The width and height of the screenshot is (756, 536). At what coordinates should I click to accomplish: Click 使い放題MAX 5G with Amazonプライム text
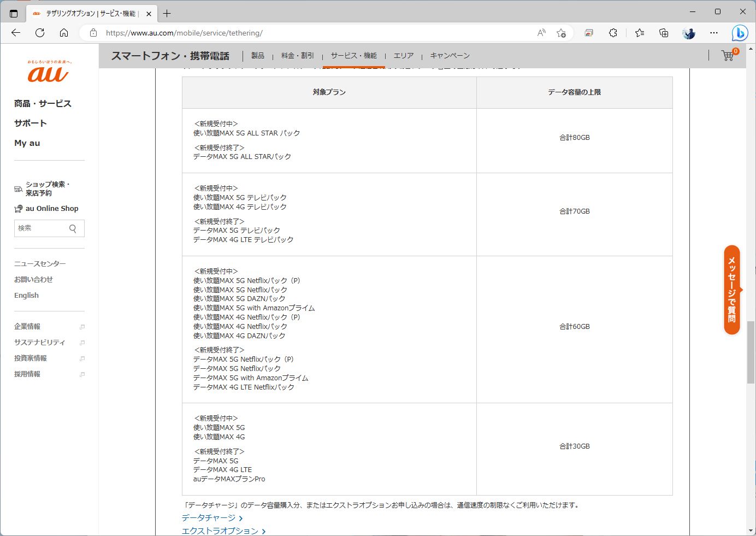click(254, 308)
